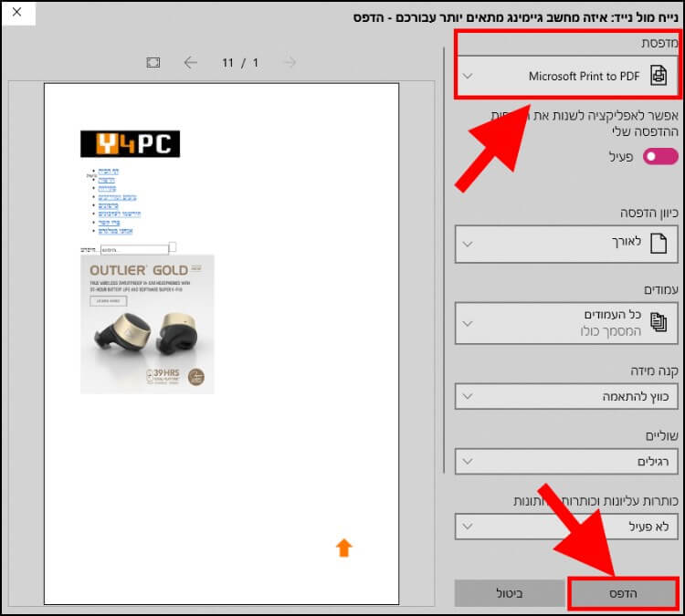
Task: Go to next preview page arrow
Action: click(x=290, y=62)
